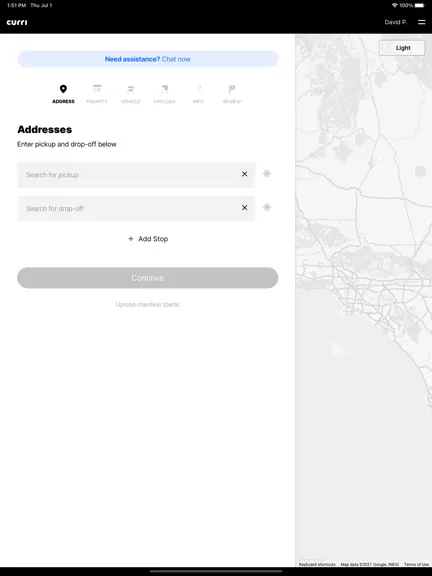This screenshot has height=576, width=432.
Task: Clear the drop-off search field
Action: 244,208
